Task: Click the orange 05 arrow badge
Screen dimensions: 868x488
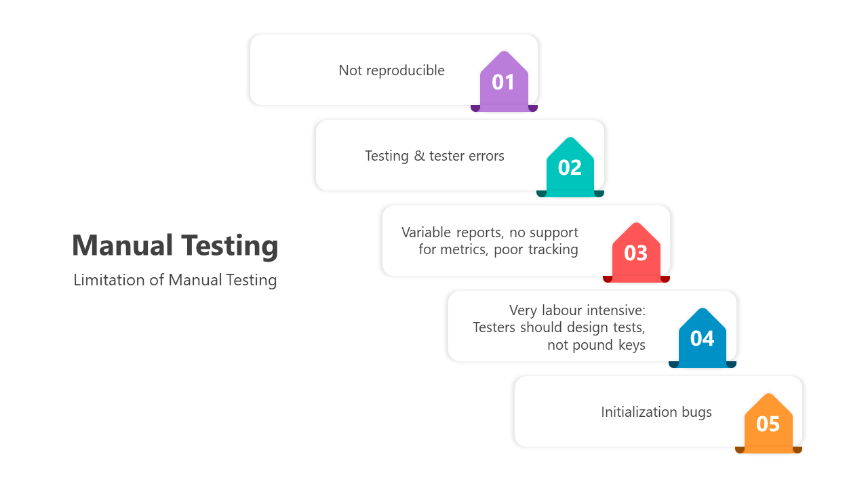Action: [768, 423]
